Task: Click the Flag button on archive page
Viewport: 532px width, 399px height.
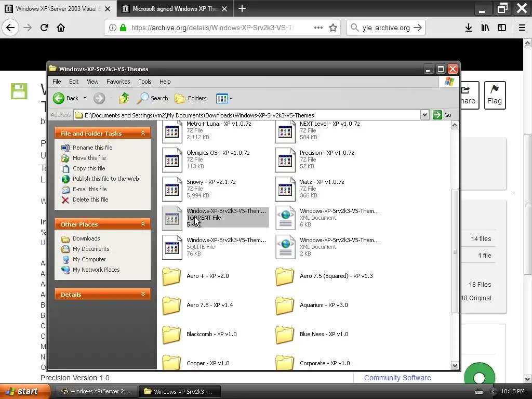Action: click(x=495, y=96)
